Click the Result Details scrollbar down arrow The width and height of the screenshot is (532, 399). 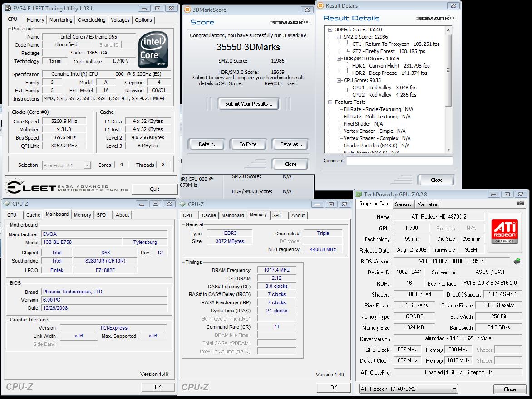[x=448, y=150]
